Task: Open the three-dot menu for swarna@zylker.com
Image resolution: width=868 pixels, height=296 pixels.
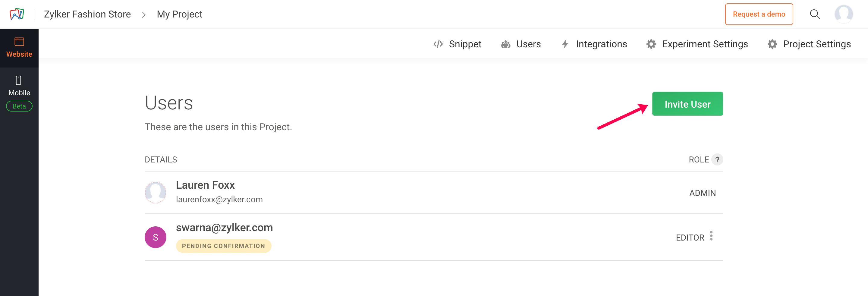Action: click(711, 236)
